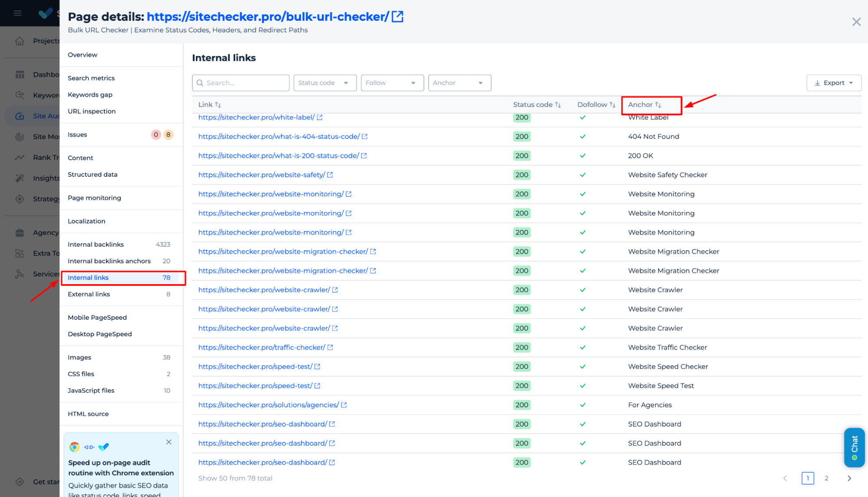868x497 pixels.
Task: Open the Projects home icon
Action: click(20, 41)
